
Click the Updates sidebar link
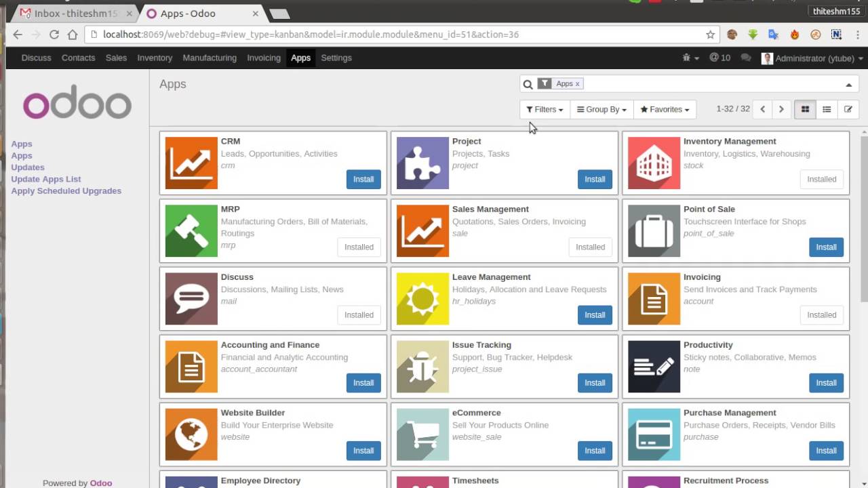click(x=28, y=167)
